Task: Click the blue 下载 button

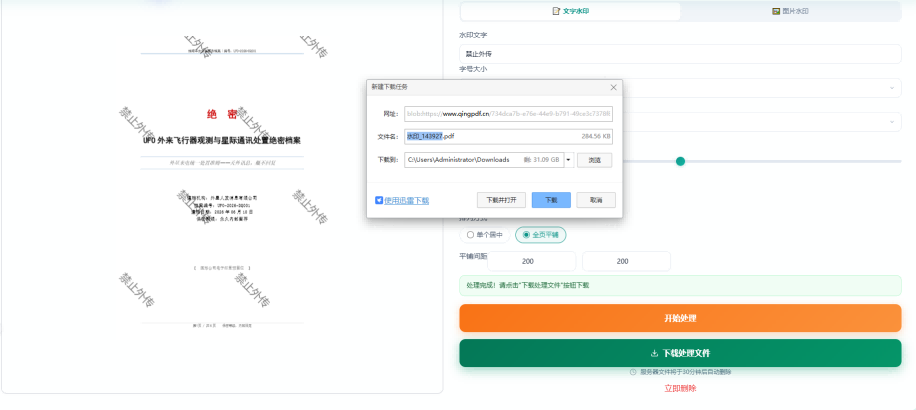Action: [x=551, y=200]
